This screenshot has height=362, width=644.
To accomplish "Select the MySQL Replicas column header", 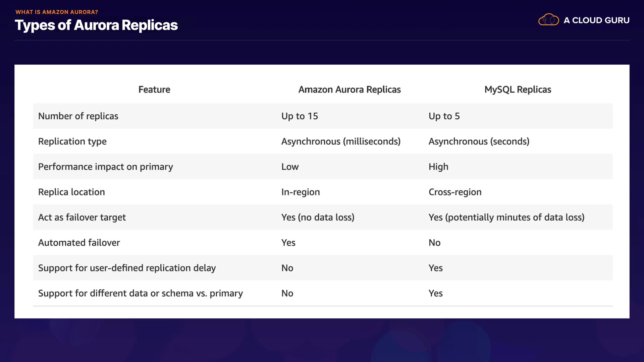I will [x=518, y=89].
